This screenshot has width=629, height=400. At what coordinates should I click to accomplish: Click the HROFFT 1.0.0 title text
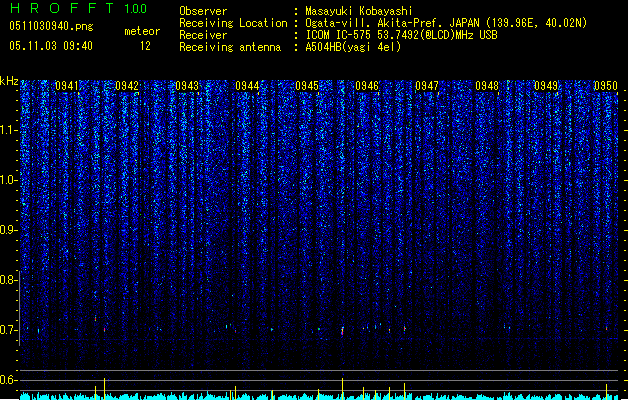tap(78, 8)
